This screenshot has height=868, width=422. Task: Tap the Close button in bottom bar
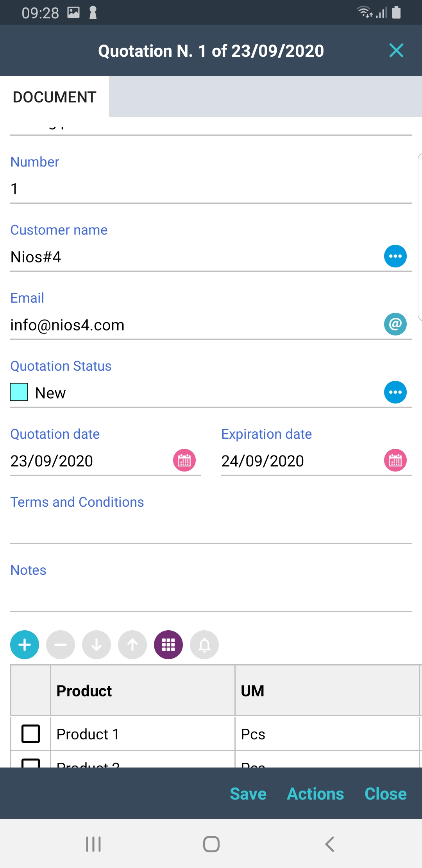385,794
